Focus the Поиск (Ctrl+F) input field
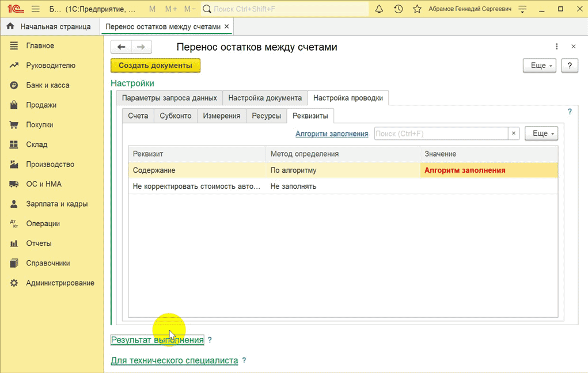The image size is (588, 373). click(440, 134)
